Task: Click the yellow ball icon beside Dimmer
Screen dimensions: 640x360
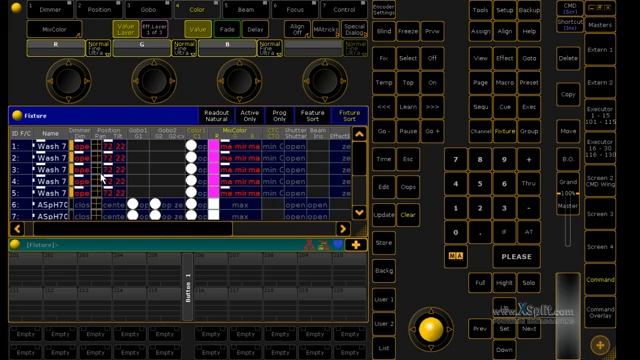Action: point(16,8)
